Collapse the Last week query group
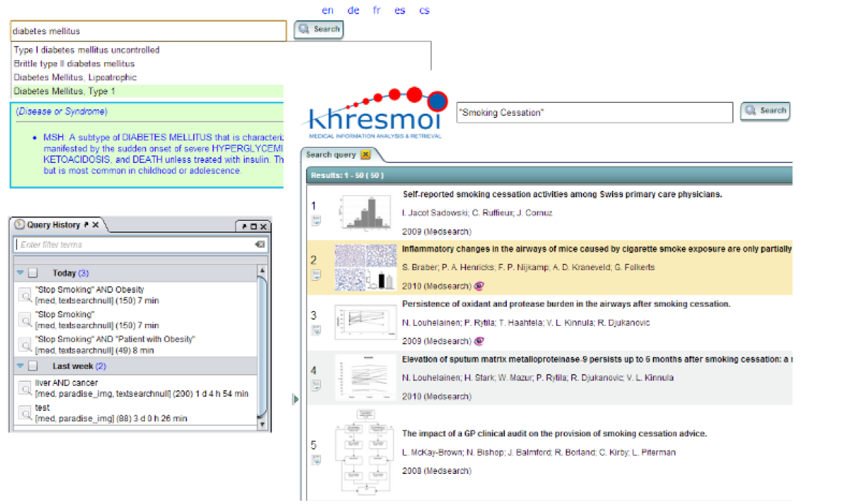Screen dimensions: 858x504 21,366
